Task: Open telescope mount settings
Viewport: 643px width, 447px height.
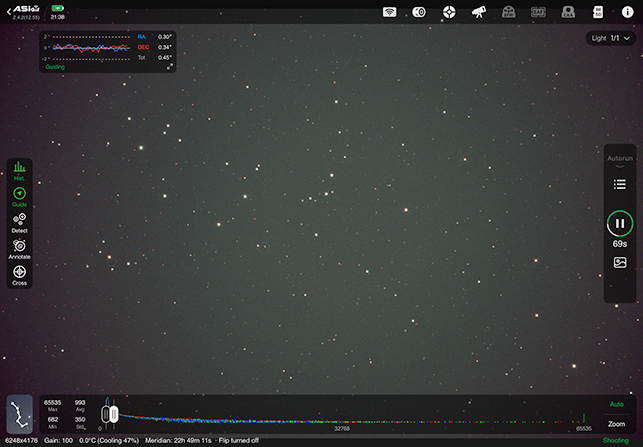Action: pos(479,12)
